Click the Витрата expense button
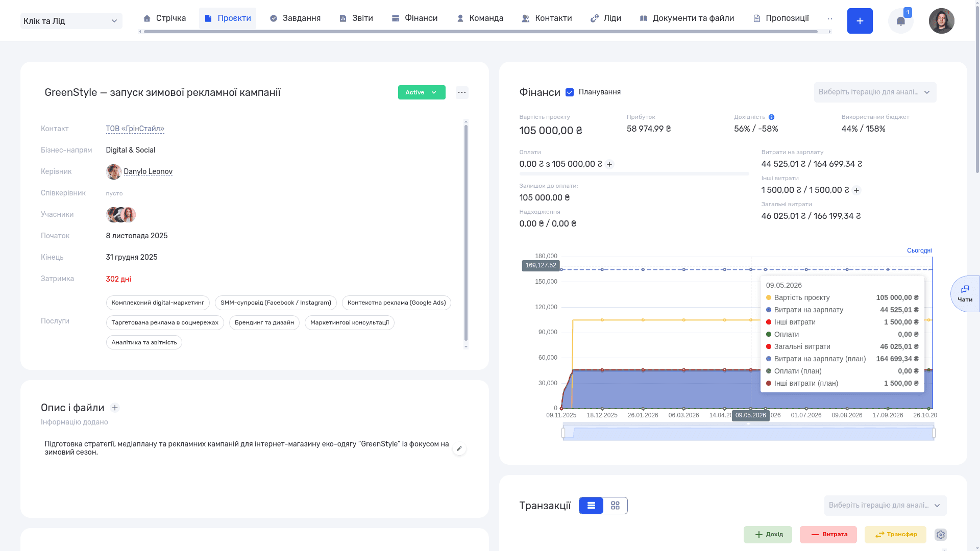 (828, 535)
